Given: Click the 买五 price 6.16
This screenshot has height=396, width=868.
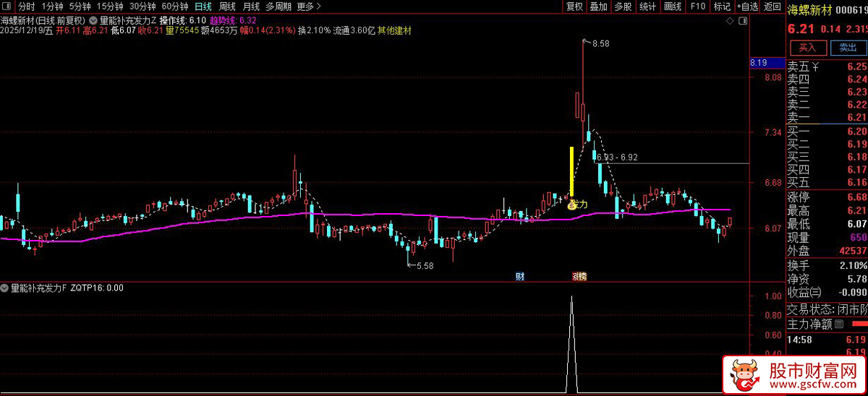Looking at the screenshot, I should tap(856, 182).
